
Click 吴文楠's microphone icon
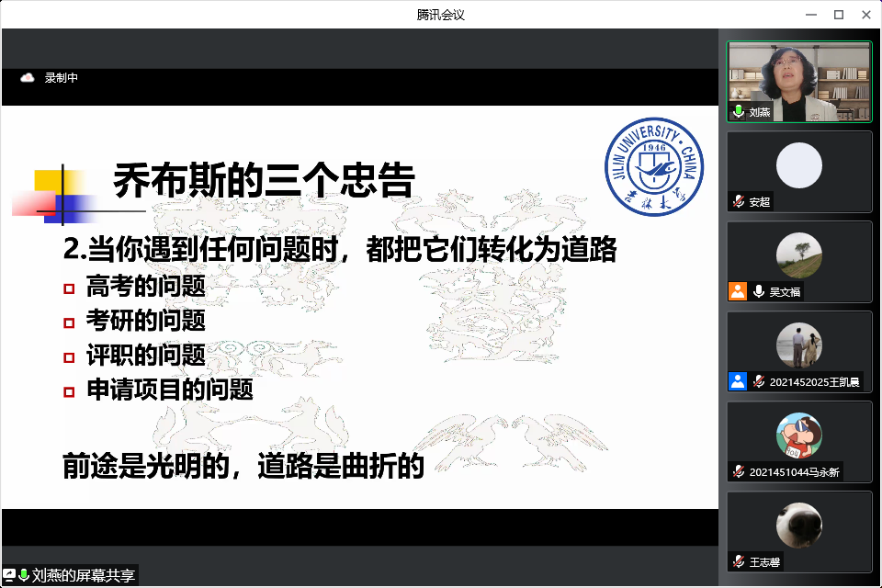click(759, 291)
